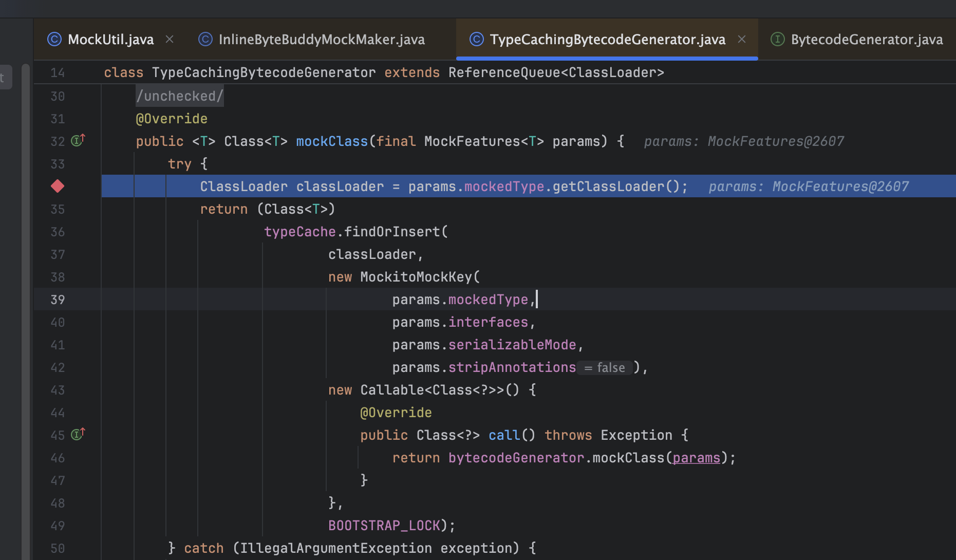This screenshot has width=956, height=560.
Task: Click the MockFeatures@2607 hint on highlighted line
Action: tap(840, 186)
